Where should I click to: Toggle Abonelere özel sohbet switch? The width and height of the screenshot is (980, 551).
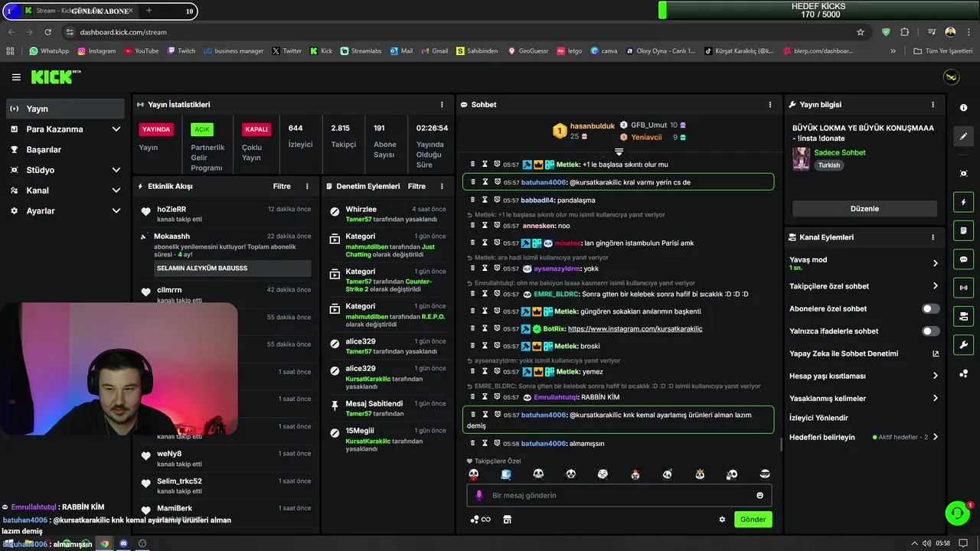click(930, 308)
